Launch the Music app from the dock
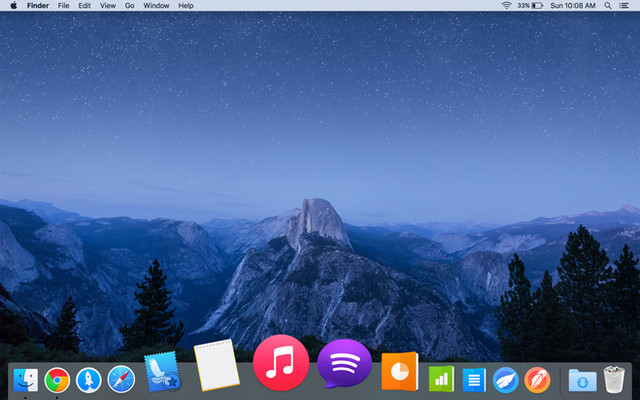This screenshot has width=640, height=400. pos(281,362)
